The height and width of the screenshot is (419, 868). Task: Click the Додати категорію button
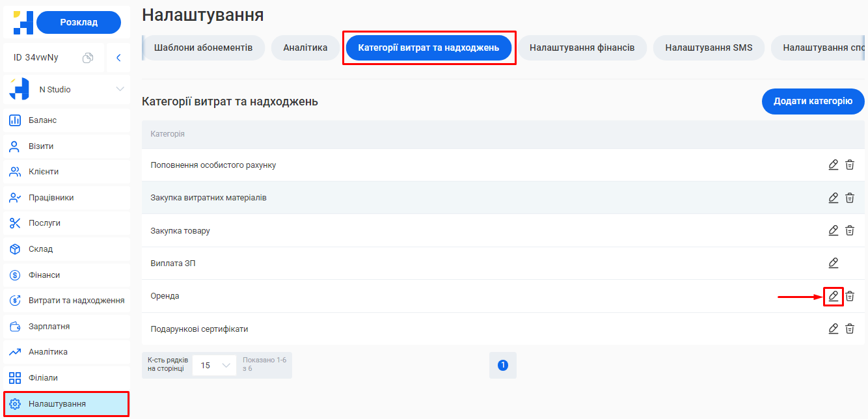[x=813, y=101]
